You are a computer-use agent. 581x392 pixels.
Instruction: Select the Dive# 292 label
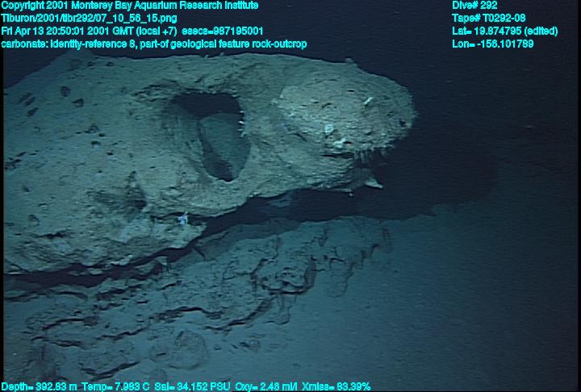pyautogui.click(x=474, y=6)
